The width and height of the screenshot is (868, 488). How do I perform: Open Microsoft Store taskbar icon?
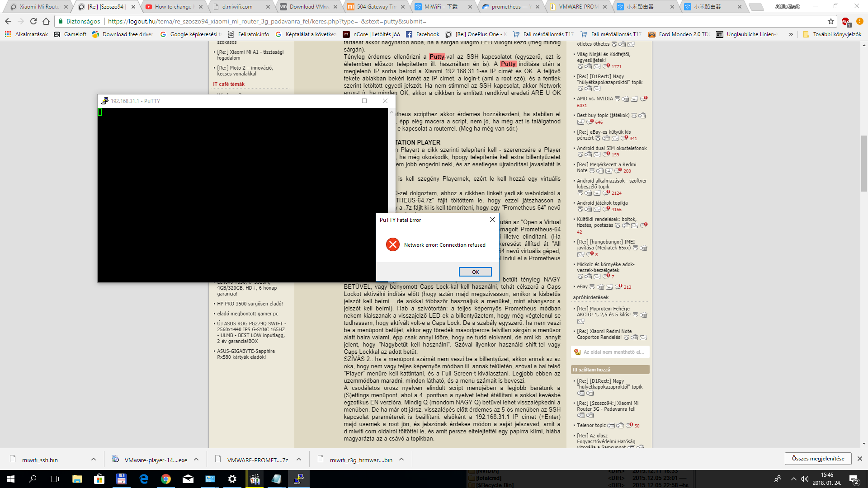click(99, 479)
